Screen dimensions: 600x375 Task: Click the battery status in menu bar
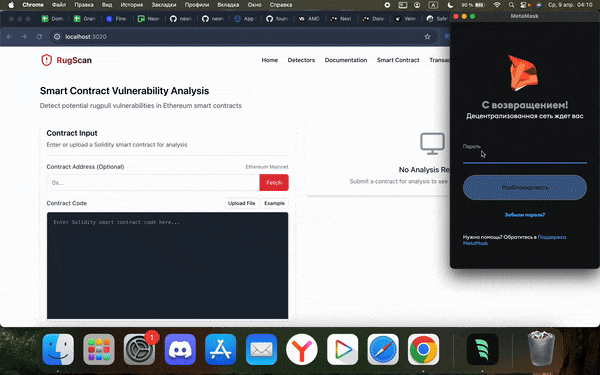point(473,5)
